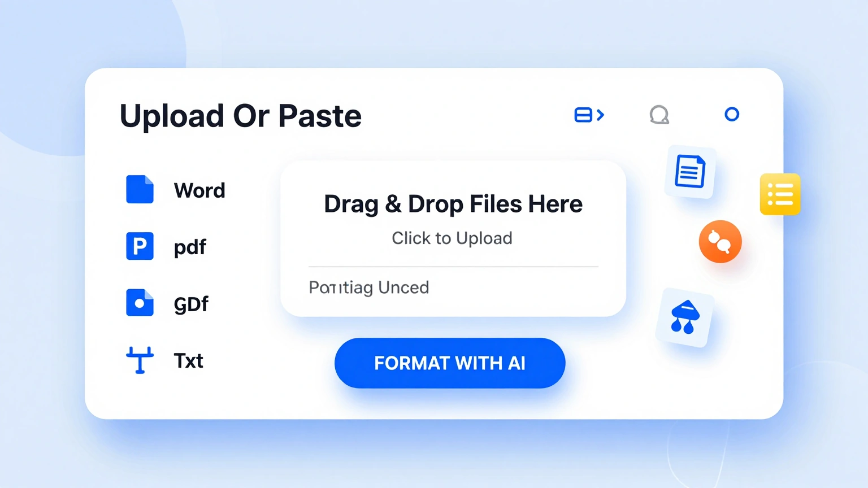868x488 pixels.
Task: Click the blue droplets tile icon
Action: coord(685,317)
